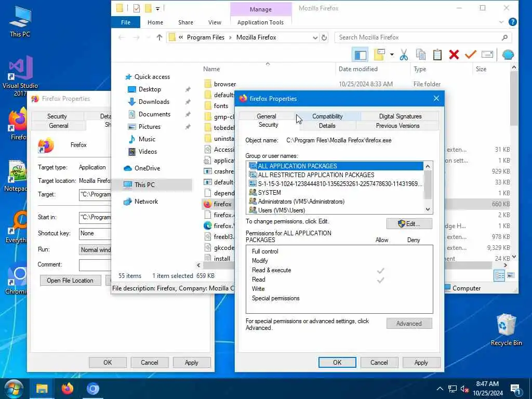Switch to the Compatibility tab in firefox Properties
The width and height of the screenshot is (532, 399).
tap(327, 116)
